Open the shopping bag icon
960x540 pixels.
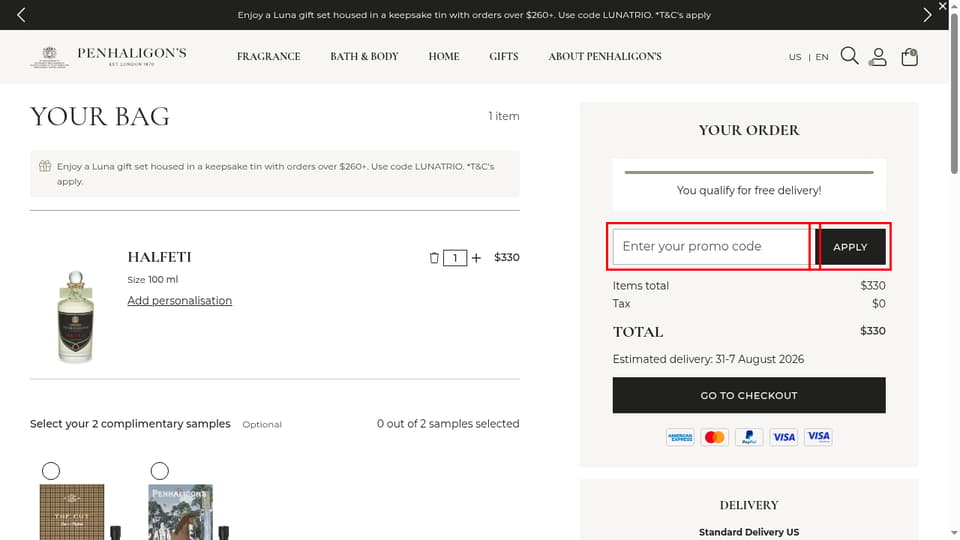(909, 57)
